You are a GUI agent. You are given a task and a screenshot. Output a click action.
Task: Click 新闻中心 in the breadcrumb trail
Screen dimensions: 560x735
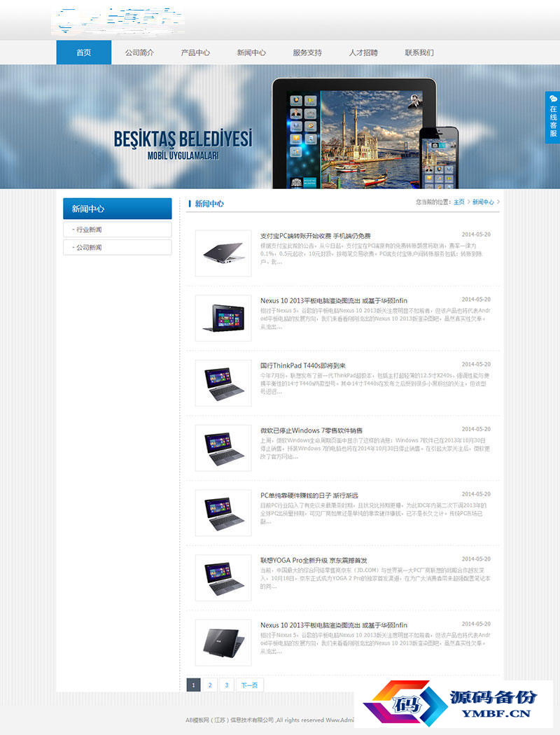pyautogui.click(x=483, y=202)
